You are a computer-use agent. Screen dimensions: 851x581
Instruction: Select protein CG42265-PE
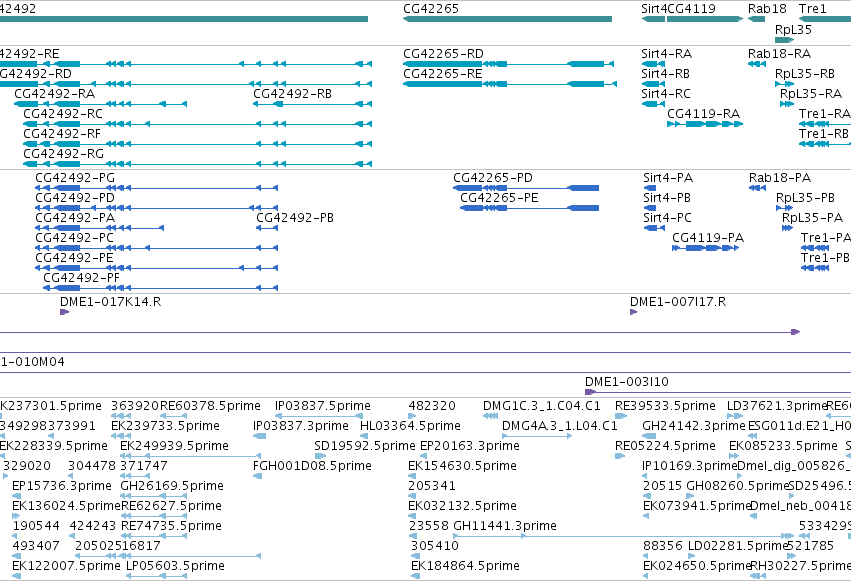(529, 208)
